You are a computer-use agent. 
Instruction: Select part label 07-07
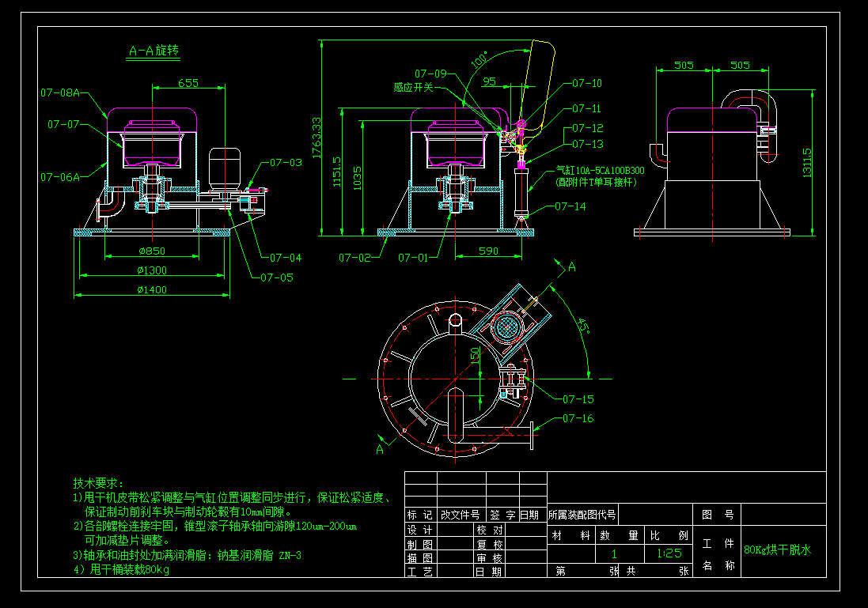[63, 124]
